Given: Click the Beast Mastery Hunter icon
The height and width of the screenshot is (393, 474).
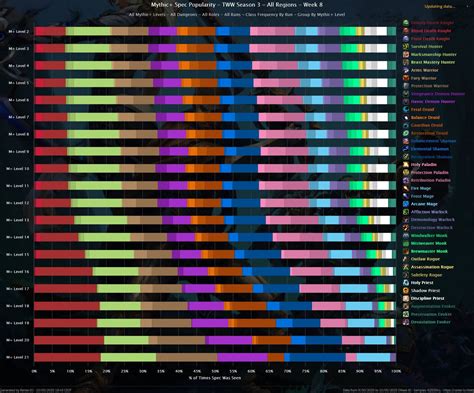Looking at the screenshot, I should point(406,62).
